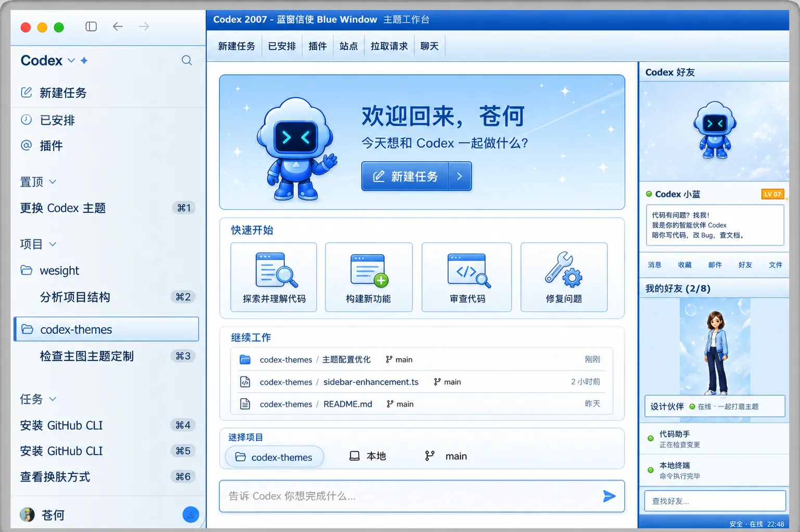Switch to the 新建任务 top tab

236,46
